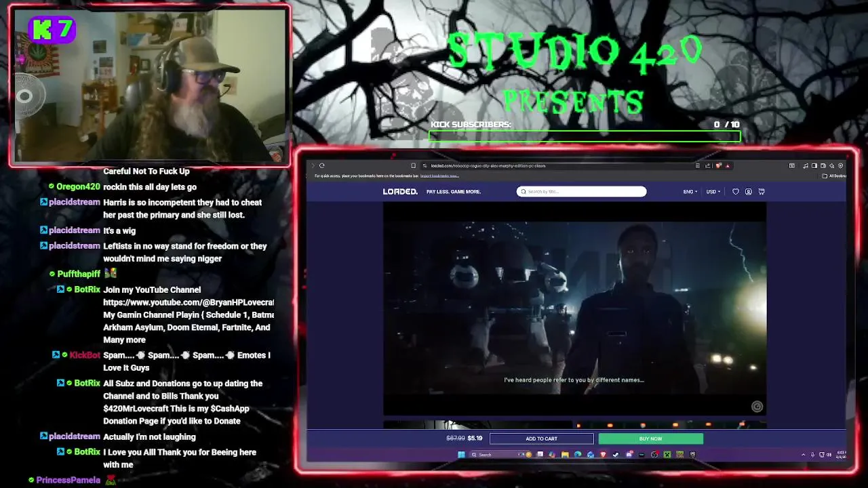Click the 'Actually I'm not laughing' chat message
The height and width of the screenshot is (488, 868).
[x=149, y=437]
